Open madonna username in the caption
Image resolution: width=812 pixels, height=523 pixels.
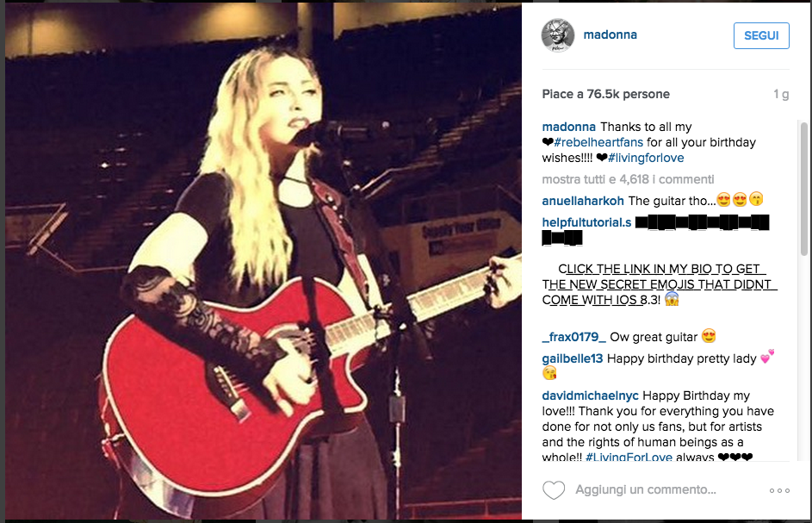(568, 127)
